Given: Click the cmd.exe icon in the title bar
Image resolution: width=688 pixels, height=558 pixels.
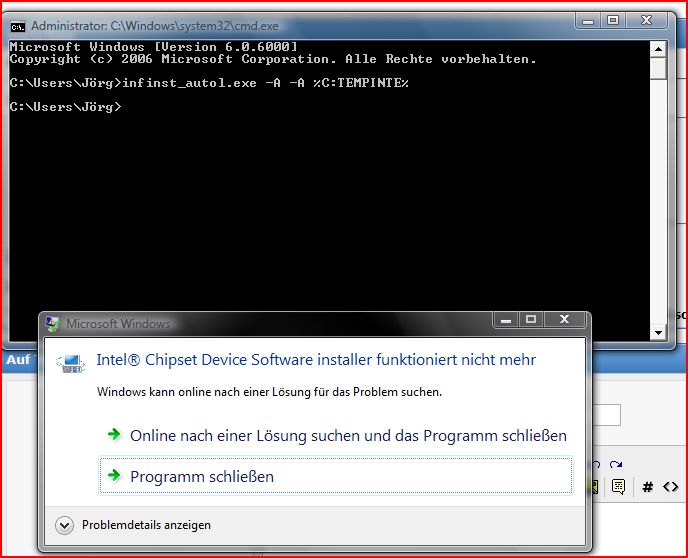Looking at the screenshot, I should (18, 27).
